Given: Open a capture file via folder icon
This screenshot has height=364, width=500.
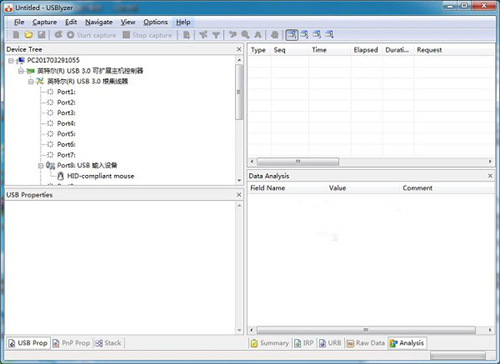Looking at the screenshot, I should click(29, 35).
